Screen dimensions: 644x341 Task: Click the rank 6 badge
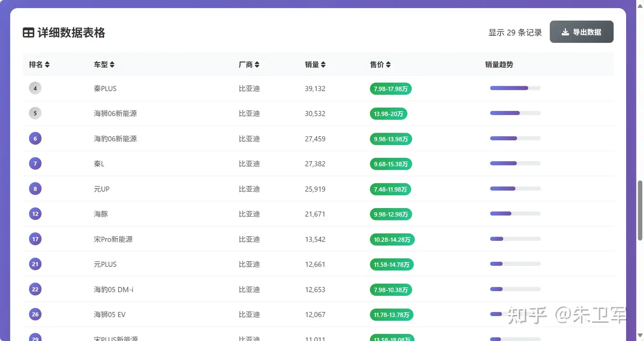click(35, 139)
